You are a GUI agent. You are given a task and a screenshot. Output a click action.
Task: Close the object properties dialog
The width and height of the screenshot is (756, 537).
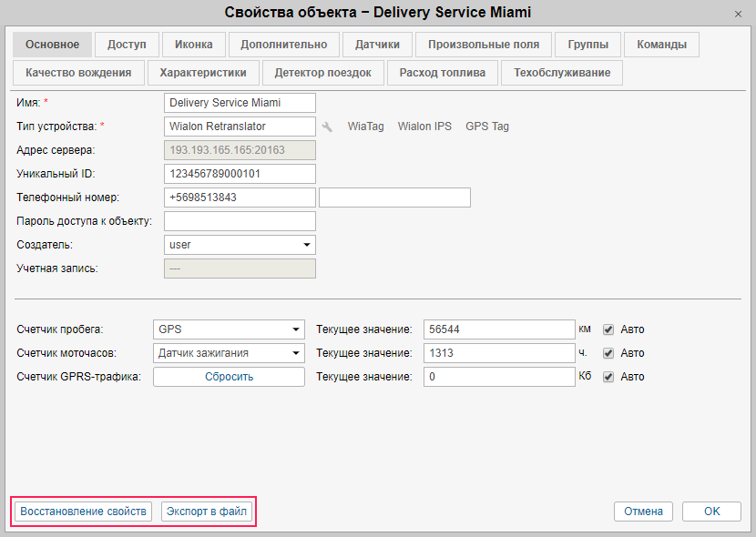click(x=737, y=14)
